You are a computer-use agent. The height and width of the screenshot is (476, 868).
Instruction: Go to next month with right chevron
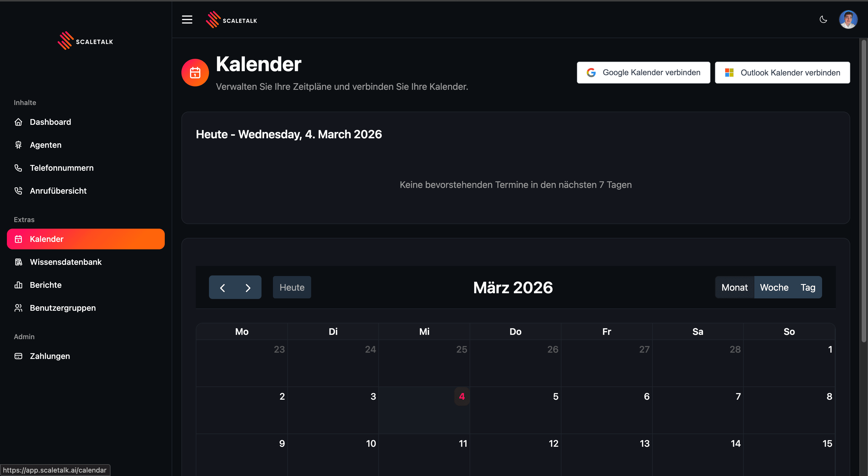click(248, 288)
